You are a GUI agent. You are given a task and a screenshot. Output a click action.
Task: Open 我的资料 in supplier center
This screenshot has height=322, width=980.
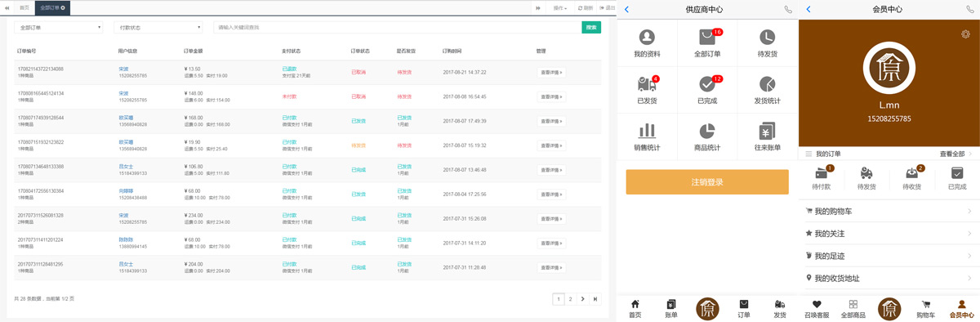tap(647, 43)
